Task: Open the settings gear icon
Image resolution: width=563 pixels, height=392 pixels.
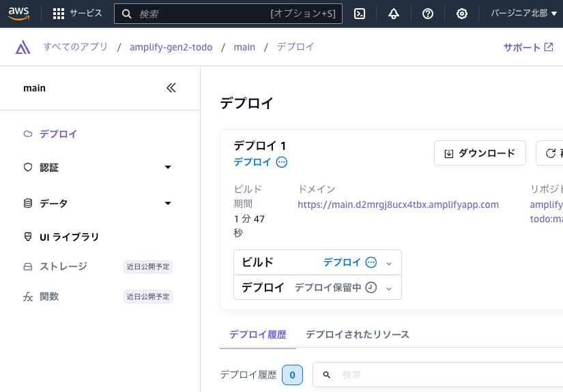Action: coord(462,14)
